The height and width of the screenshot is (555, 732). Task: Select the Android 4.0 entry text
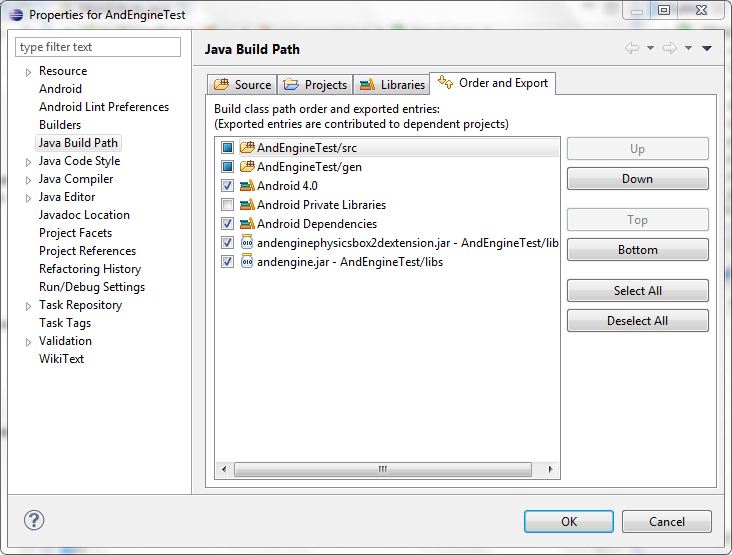click(287, 186)
